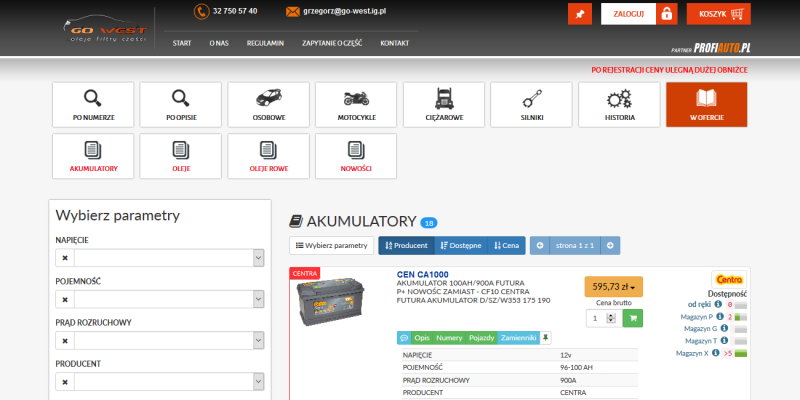Click the Po numerze search tile
The width and height of the screenshot is (800, 400).
click(x=93, y=105)
